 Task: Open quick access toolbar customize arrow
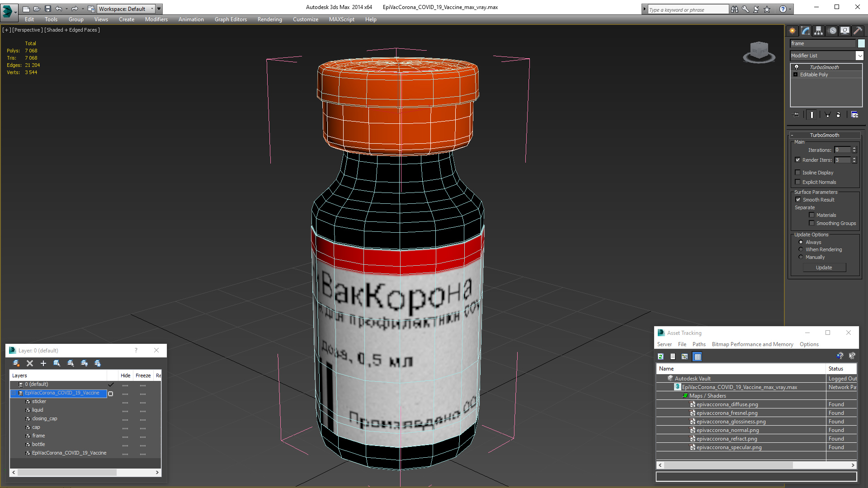159,9
